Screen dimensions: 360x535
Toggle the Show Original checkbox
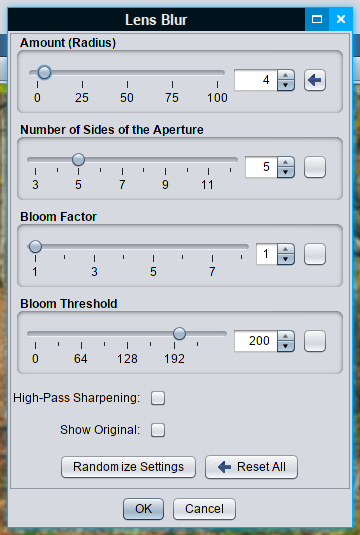pos(158,430)
